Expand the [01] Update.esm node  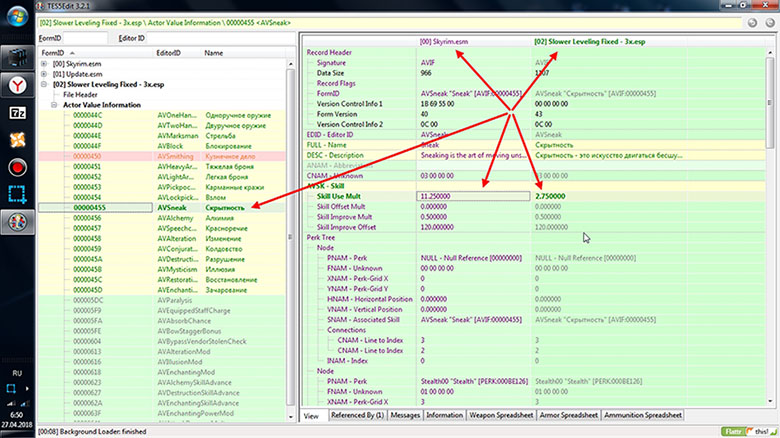click(44, 74)
